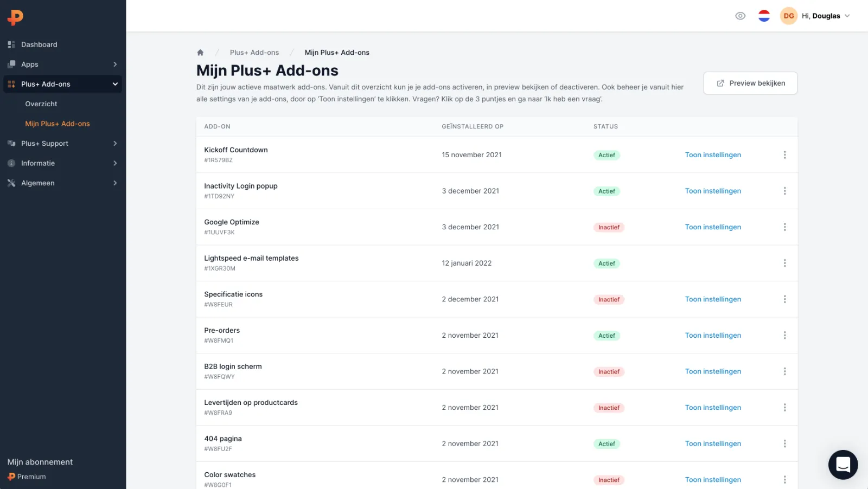Open three-dot menu for Inactivity Login popup
The width and height of the screenshot is (868, 489).
(784, 191)
